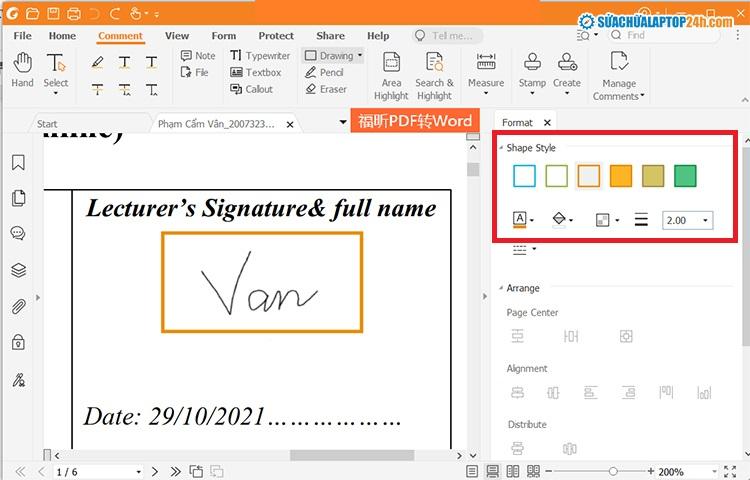The width and height of the screenshot is (750, 480).
Task: Expand the Drawing tools dropdown
Action: pos(360,55)
